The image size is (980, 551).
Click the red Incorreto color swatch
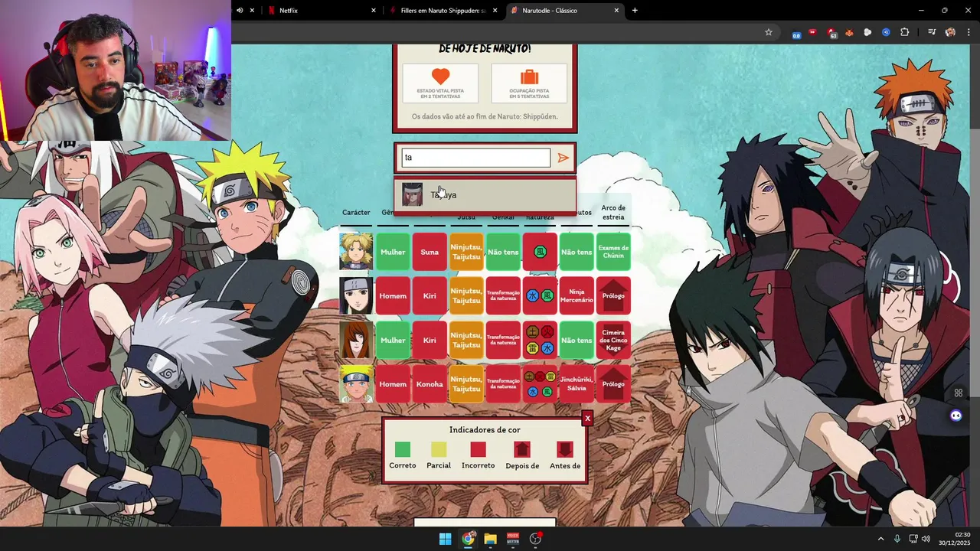pyautogui.click(x=479, y=449)
